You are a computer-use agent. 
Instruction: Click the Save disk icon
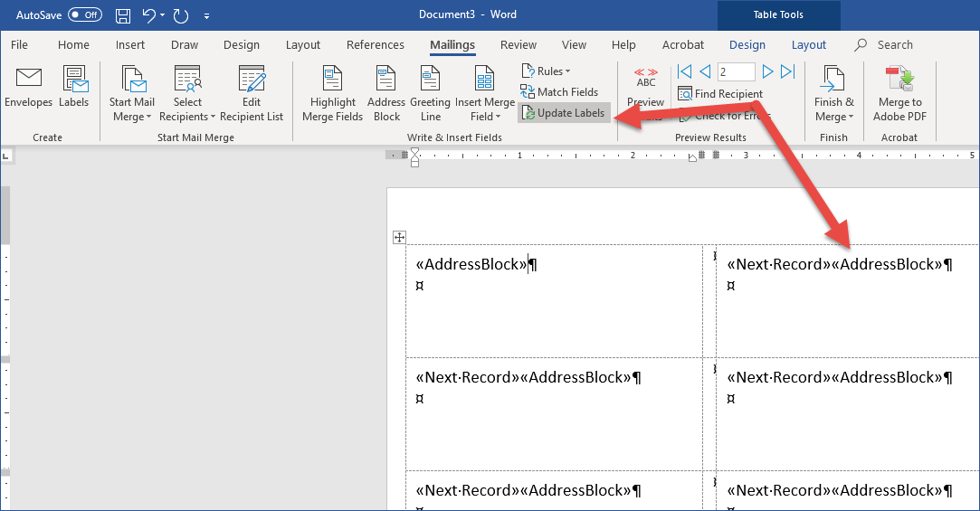pyautogui.click(x=123, y=15)
